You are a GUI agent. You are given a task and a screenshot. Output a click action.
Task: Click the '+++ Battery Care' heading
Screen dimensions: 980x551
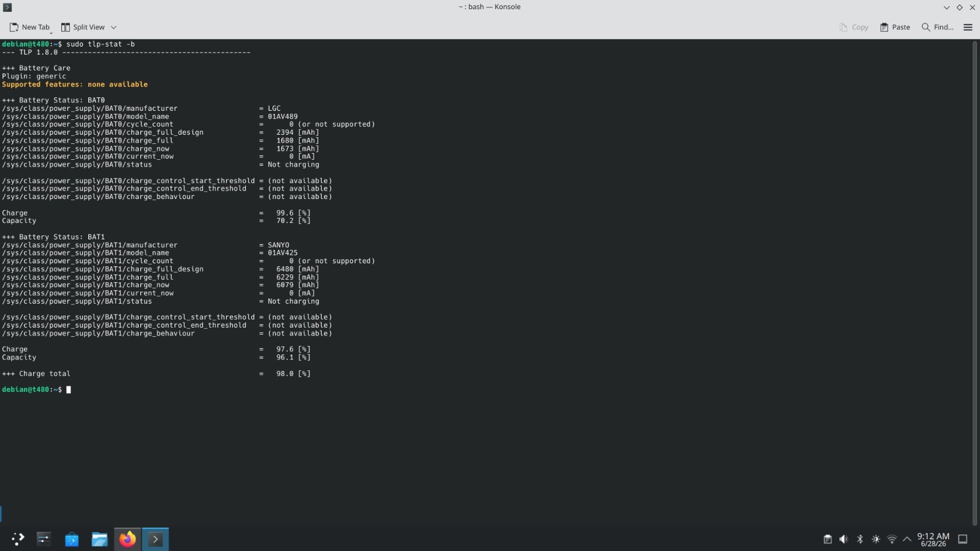click(36, 68)
